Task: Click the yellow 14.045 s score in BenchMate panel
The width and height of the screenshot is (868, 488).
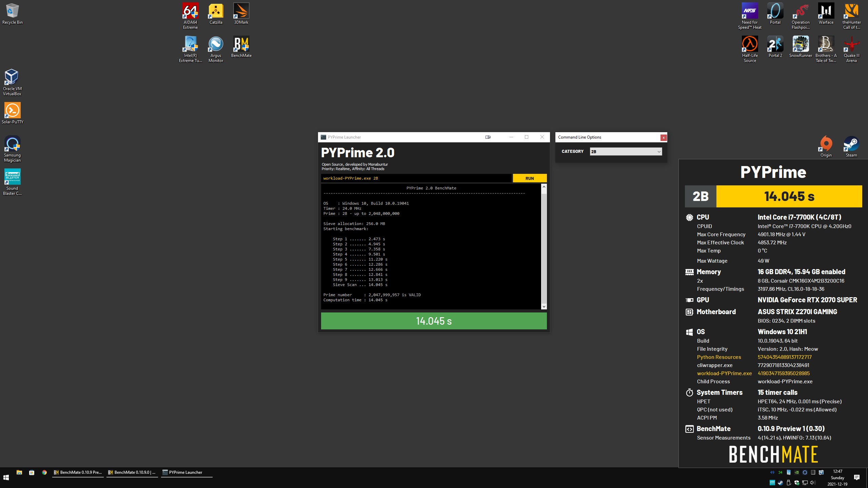Action: tap(789, 196)
